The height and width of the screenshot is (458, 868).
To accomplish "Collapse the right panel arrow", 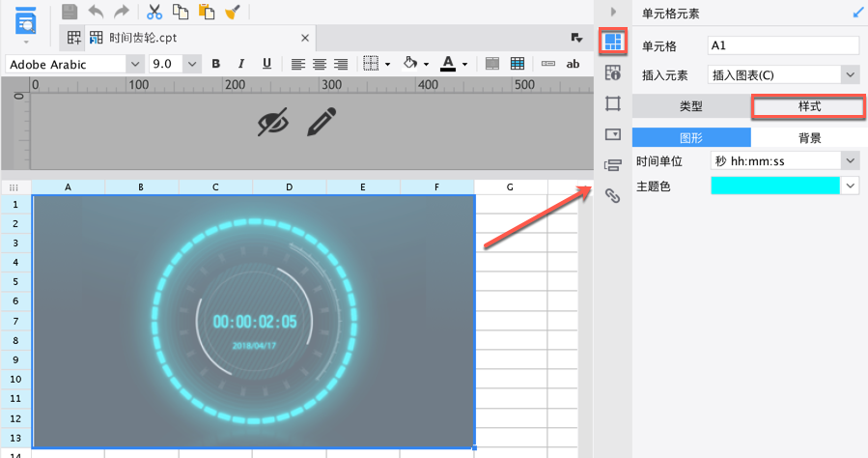I will pyautogui.click(x=613, y=12).
